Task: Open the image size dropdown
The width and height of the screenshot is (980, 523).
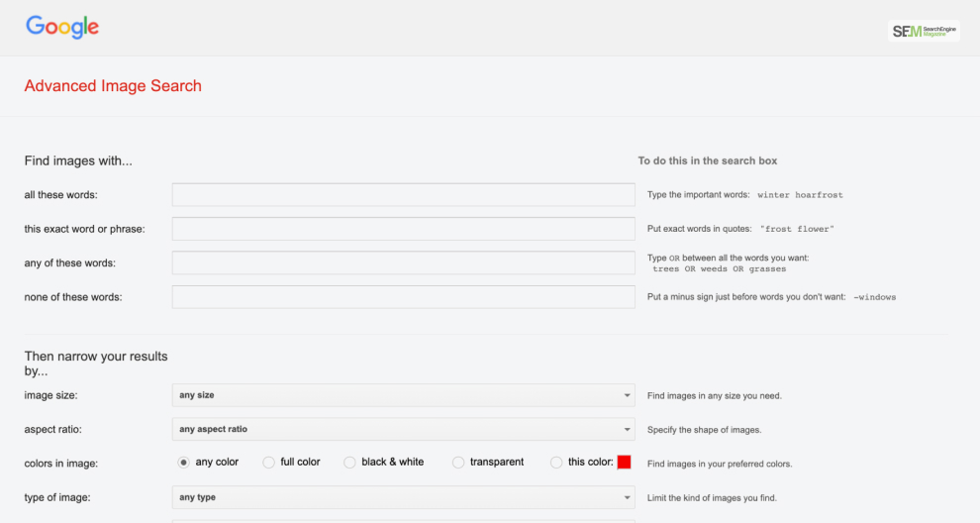Action: point(404,395)
